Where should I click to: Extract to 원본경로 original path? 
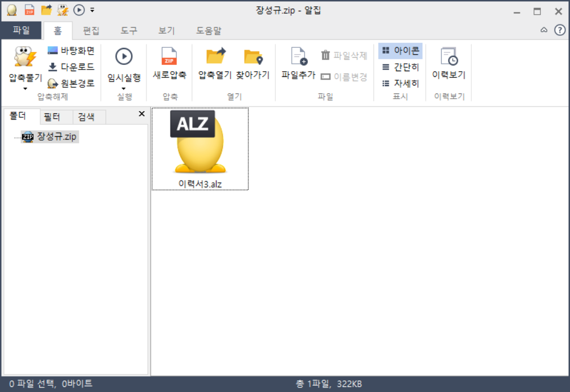point(71,83)
